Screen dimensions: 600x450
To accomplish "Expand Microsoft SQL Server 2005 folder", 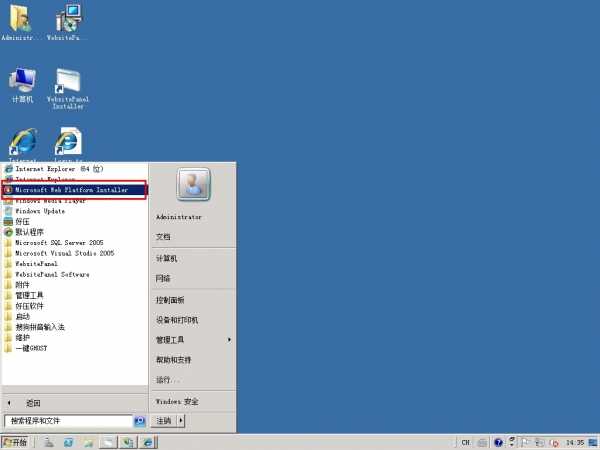I will (x=74, y=243).
